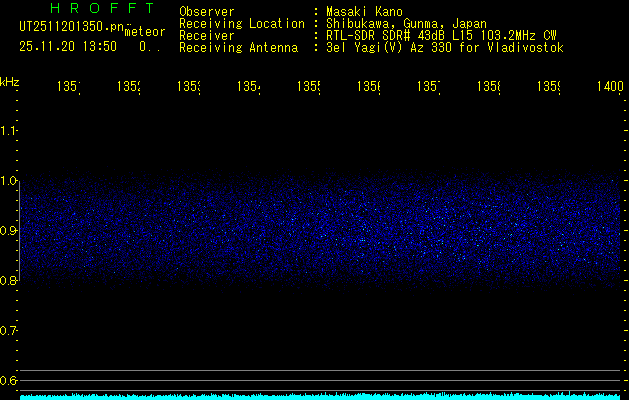The height and width of the screenshot is (400, 629).
Task: Click the Receiving Antenna label
Action: [238, 47]
